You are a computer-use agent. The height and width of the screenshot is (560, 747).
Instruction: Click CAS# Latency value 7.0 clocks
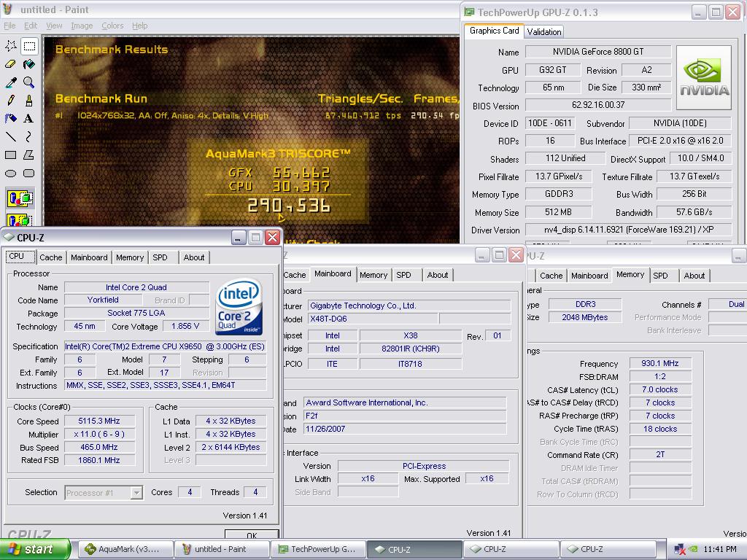659,389
